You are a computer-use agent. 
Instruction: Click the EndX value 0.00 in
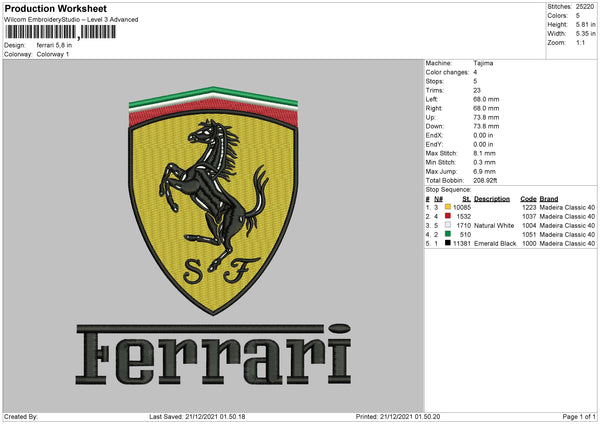click(483, 135)
